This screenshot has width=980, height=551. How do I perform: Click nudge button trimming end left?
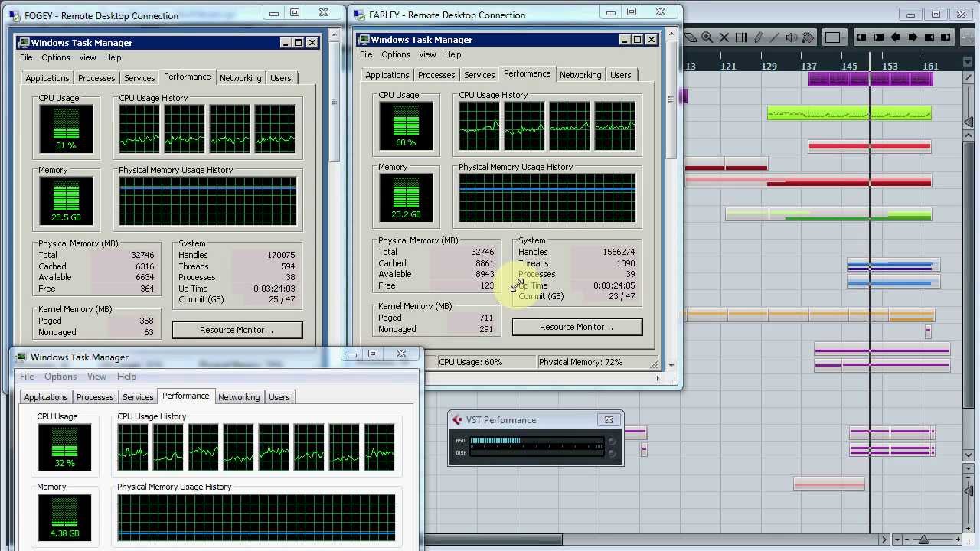tap(929, 37)
